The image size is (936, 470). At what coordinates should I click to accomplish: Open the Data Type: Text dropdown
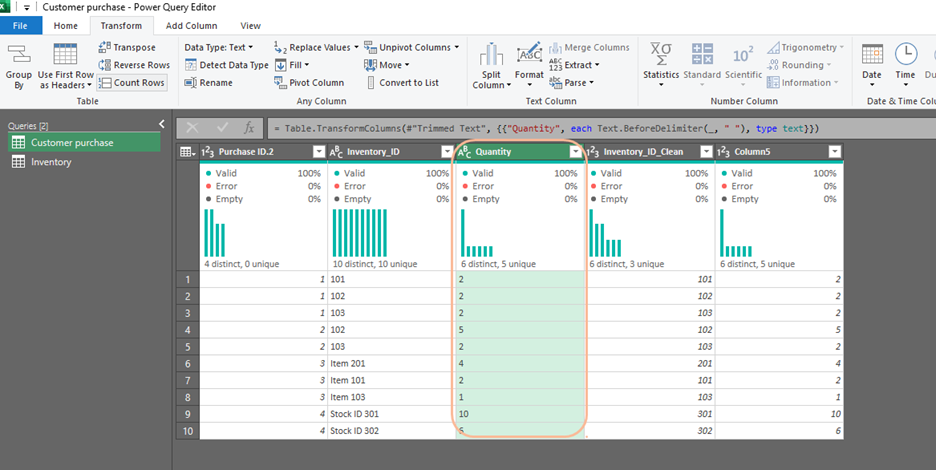pyautogui.click(x=218, y=47)
